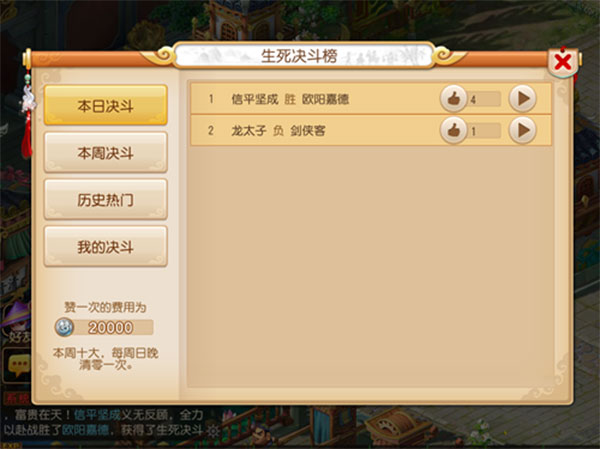Click the 20000 like cost field
The width and height of the screenshot is (600, 449).
(x=110, y=328)
